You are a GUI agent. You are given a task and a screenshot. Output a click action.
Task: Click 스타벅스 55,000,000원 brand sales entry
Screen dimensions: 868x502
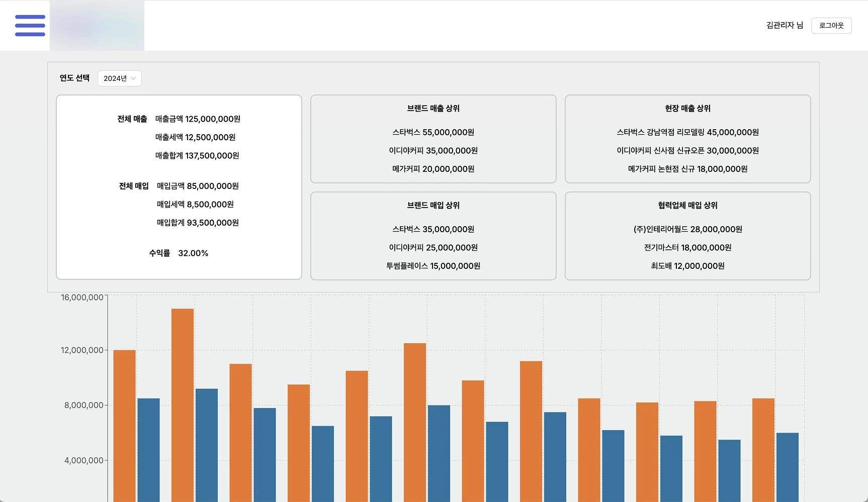[433, 133]
